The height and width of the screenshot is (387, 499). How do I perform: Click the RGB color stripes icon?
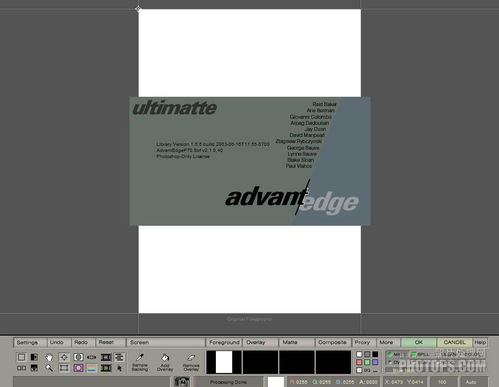92,368
